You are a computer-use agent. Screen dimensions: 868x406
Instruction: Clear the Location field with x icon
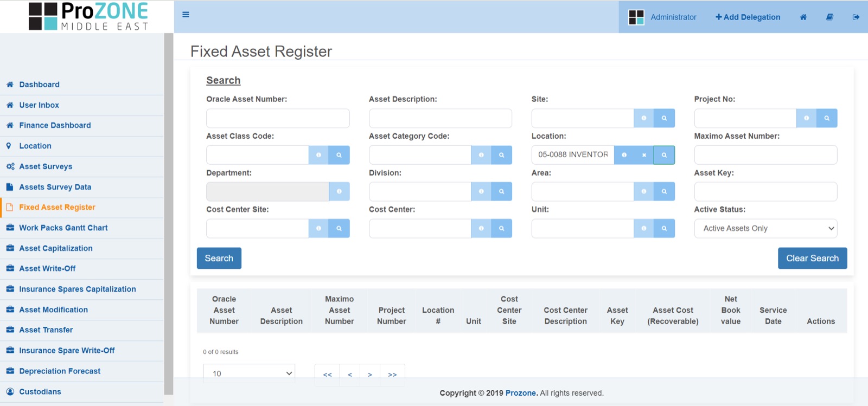click(644, 155)
